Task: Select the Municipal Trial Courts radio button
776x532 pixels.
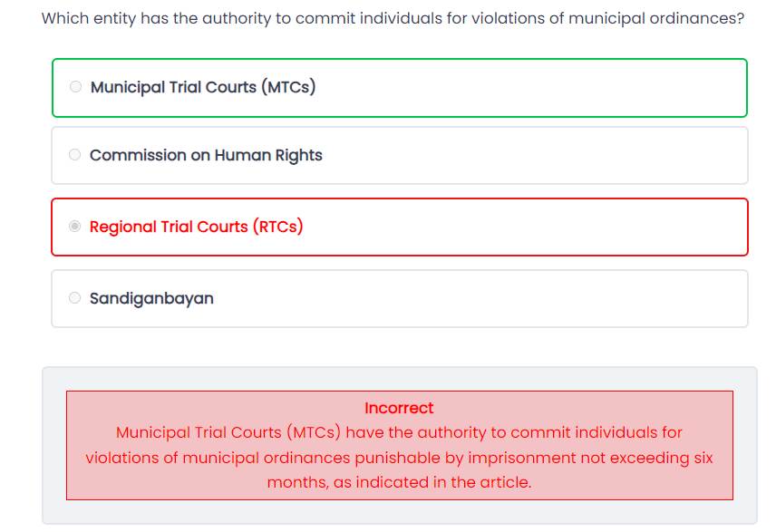Action: [x=75, y=87]
